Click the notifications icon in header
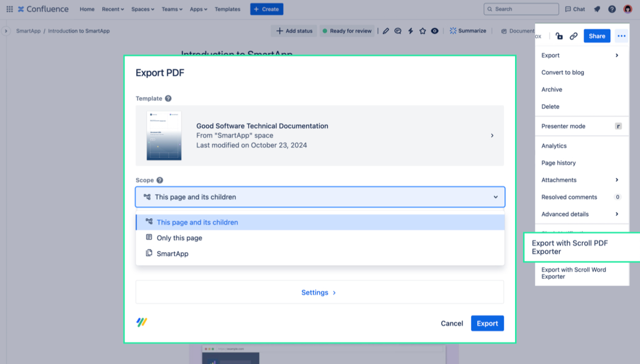 [597, 9]
